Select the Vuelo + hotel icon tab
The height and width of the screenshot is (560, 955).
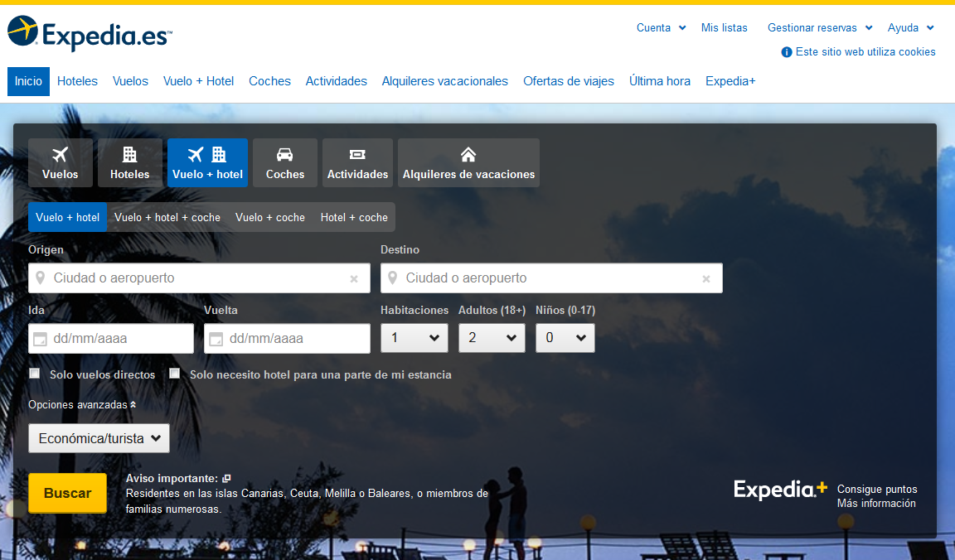[208, 162]
